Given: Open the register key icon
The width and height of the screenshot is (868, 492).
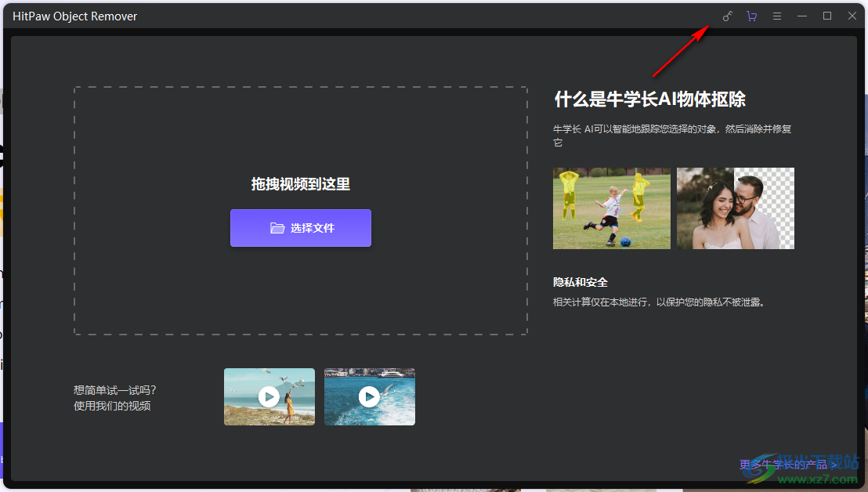Looking at the screenshot, I should point(728,16).
